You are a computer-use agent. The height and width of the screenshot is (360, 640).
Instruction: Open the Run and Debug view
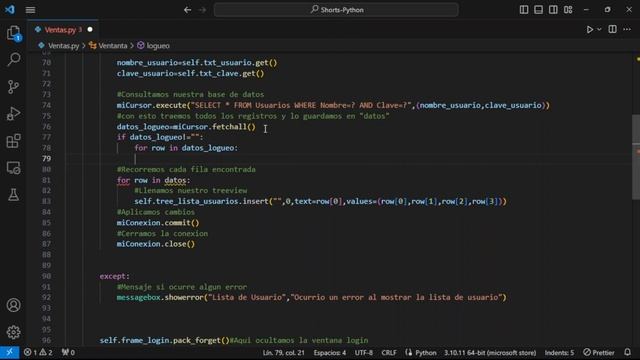tap(13, 114)
